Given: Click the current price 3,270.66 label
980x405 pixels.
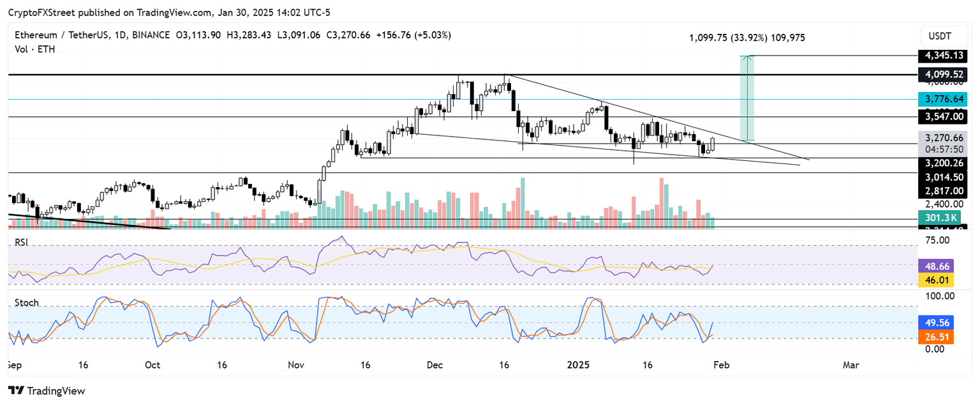Looking at the screenshot, I should pyautogui.click(x=945, y=137).
